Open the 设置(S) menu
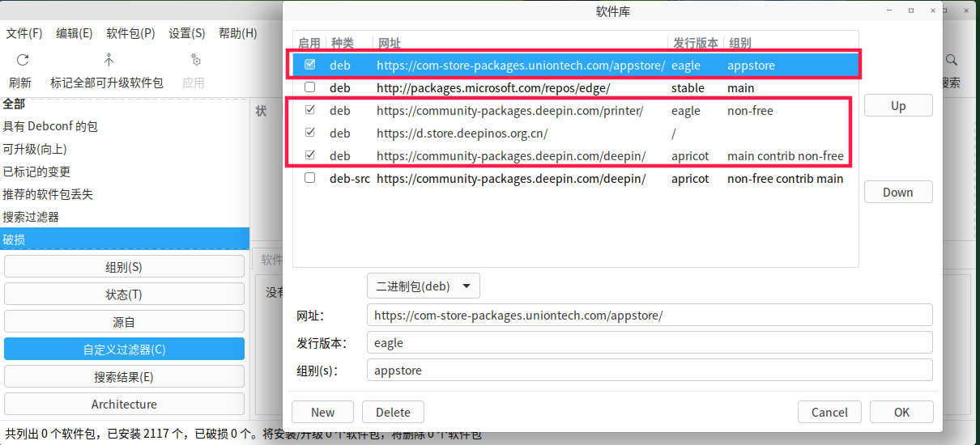The image size is (980, 445). point(187,33)
